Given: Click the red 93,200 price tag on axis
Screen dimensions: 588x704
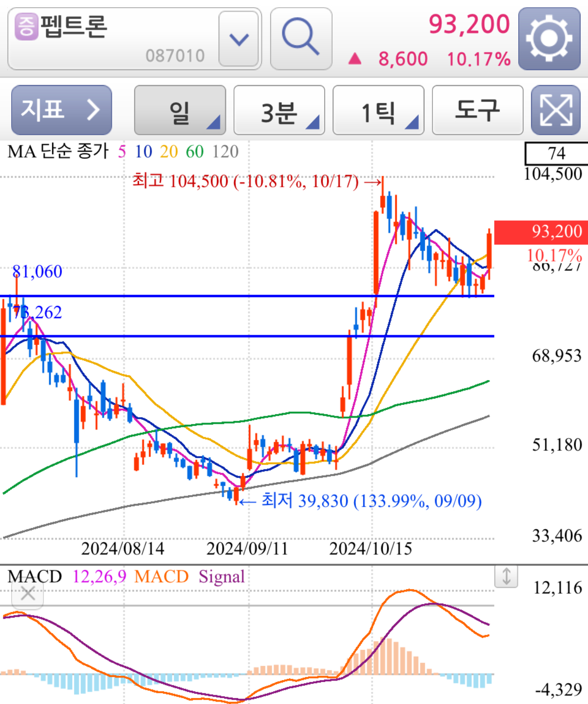Looking at the screenshot, I should coord(541,232).
